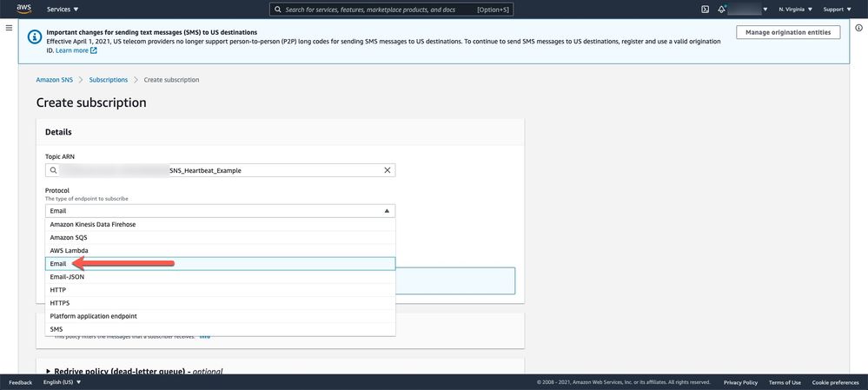Click the blue info icon in SMS banner
This screenshot has height=390, width=868.
[x=35, y=36]
